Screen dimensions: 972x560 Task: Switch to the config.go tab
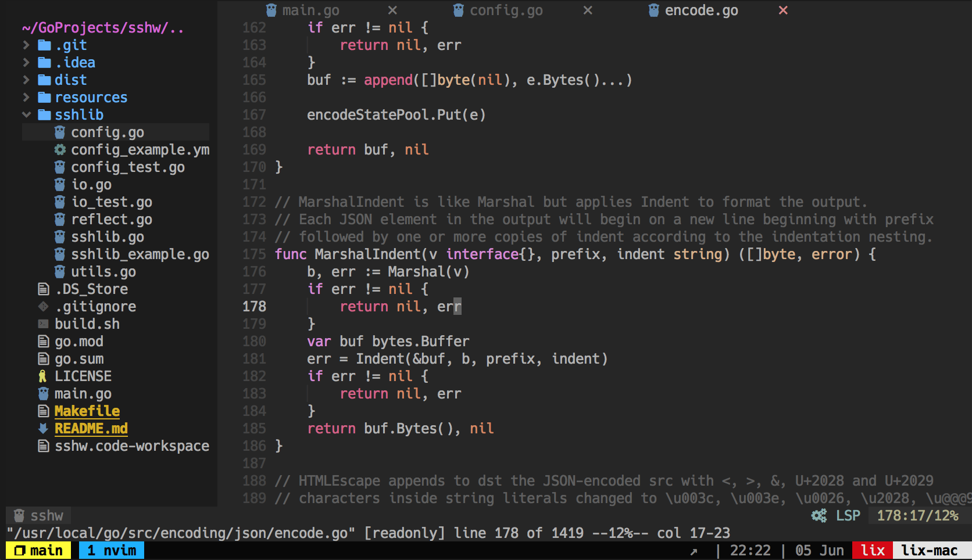[x=506, y=10]
